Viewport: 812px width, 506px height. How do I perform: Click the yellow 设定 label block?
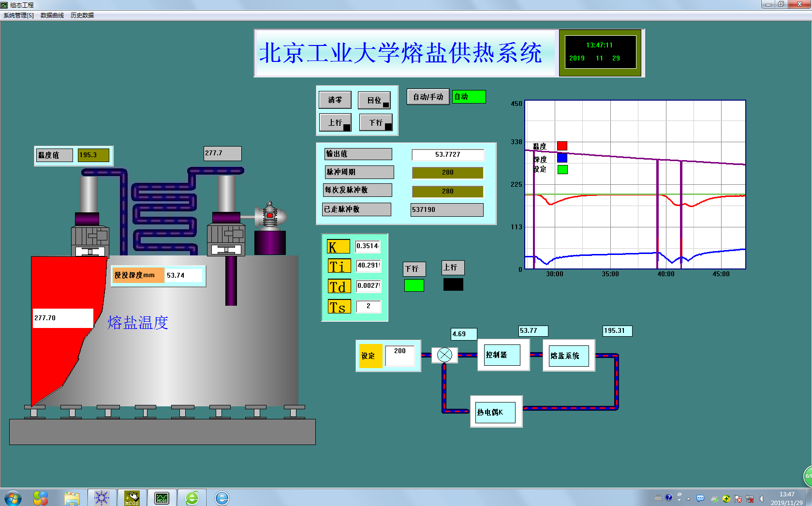click(x=371, y=356)
